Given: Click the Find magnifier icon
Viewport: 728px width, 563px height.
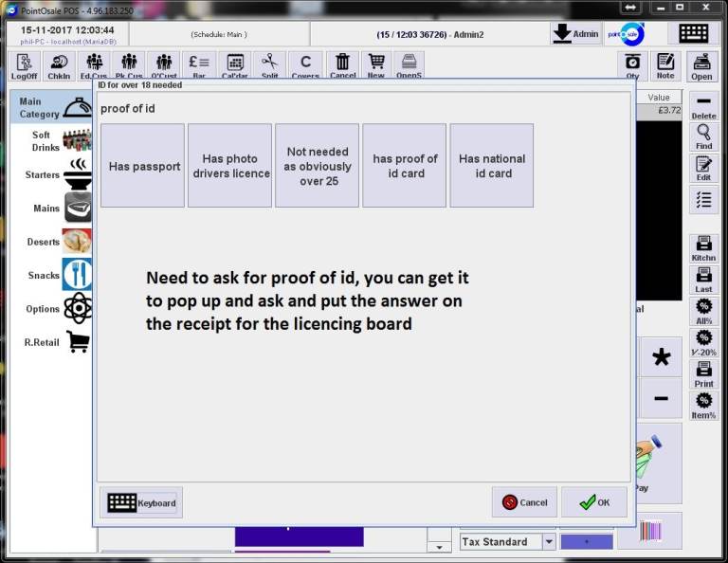Looking at the screenshot, I should click(703, 137).
